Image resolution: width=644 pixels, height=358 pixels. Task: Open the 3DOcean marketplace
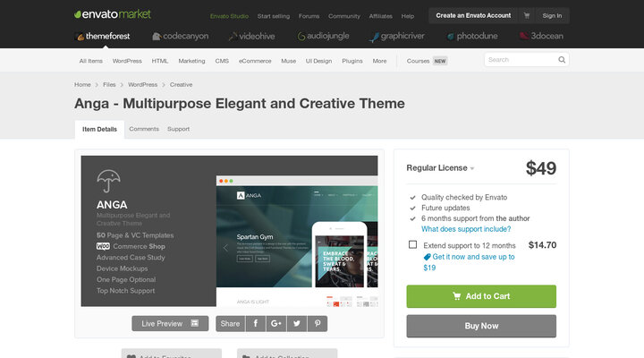coord(541,36)
